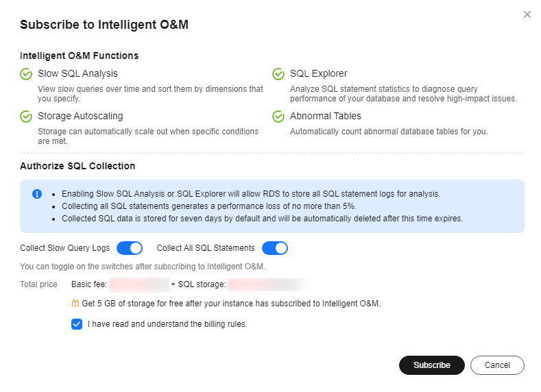Click the gift icon beside free storage offer

point(75,304)
